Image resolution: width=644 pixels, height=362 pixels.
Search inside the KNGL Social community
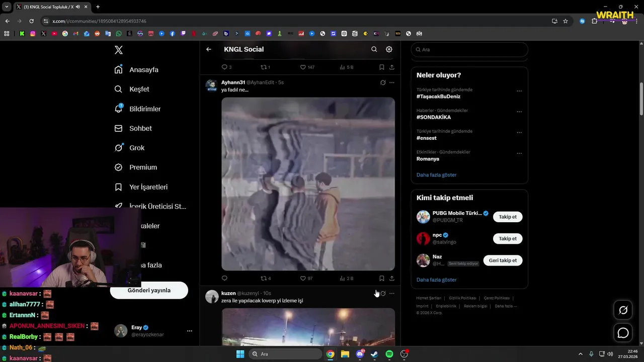tap(374, 49)
